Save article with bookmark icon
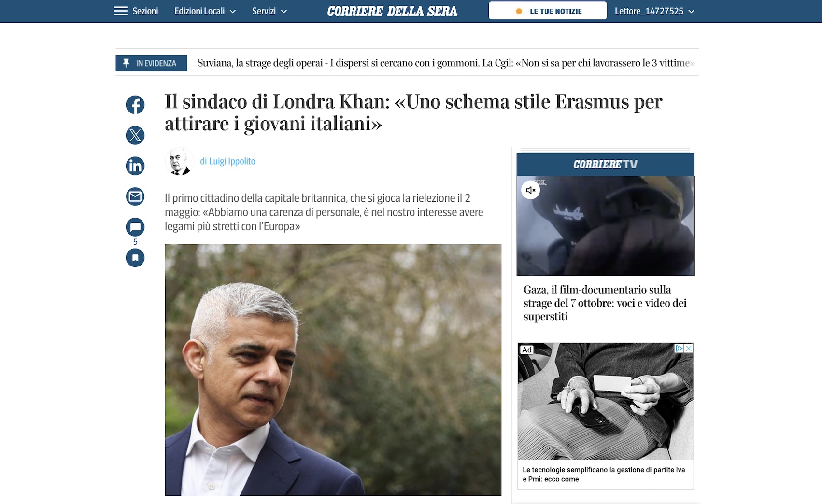This screenshot has width=822, height=504. (x=135, y=257)
